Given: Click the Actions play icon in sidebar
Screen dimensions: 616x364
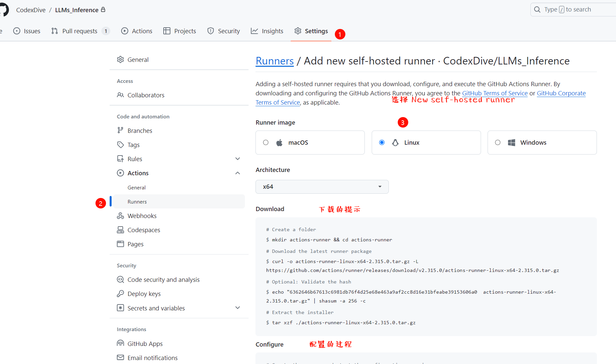Looking at the screenshot, I should point(121,173).
